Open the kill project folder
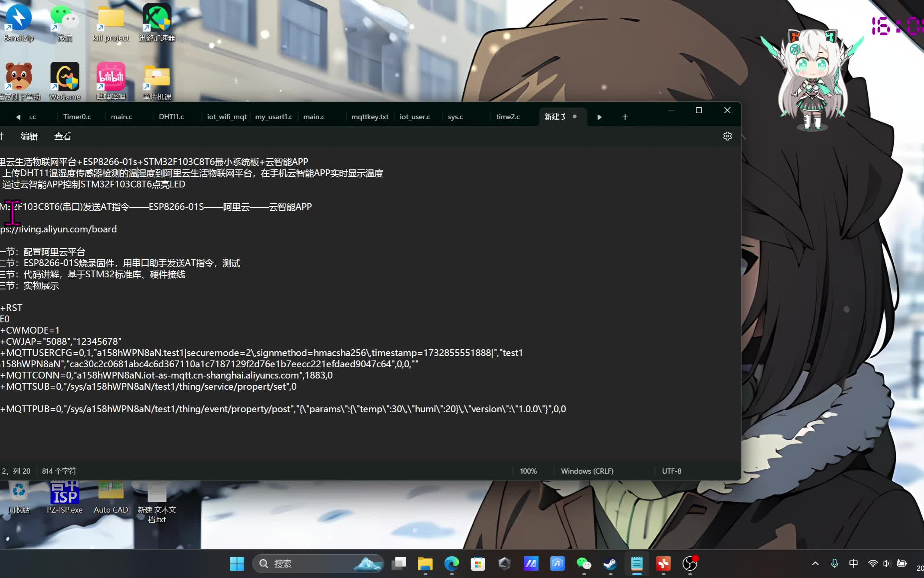Image resolution: width=924 pixels, height=578 pixels. [x=111, y=22]
